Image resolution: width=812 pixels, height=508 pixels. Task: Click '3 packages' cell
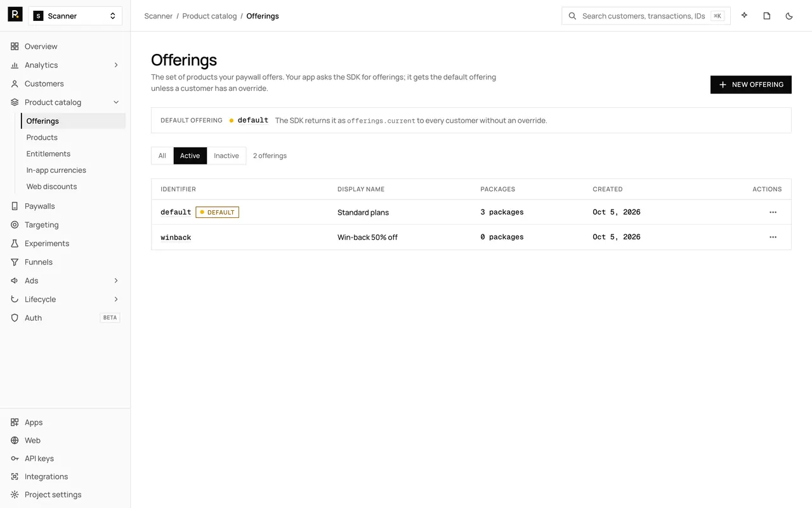coord(502,212)
